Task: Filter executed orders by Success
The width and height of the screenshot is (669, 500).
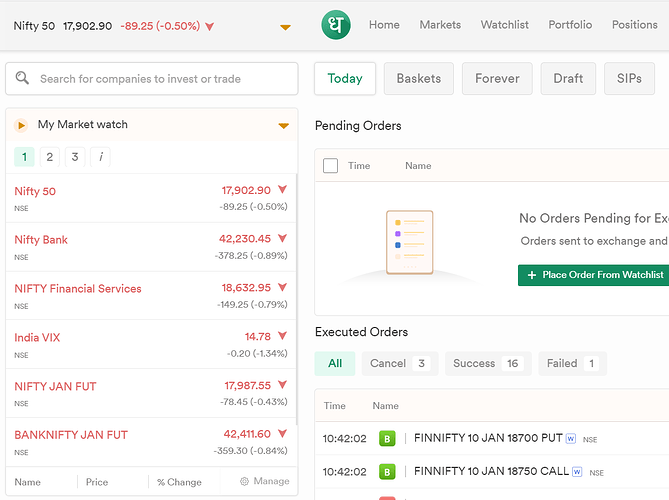Action: (488, 363)
